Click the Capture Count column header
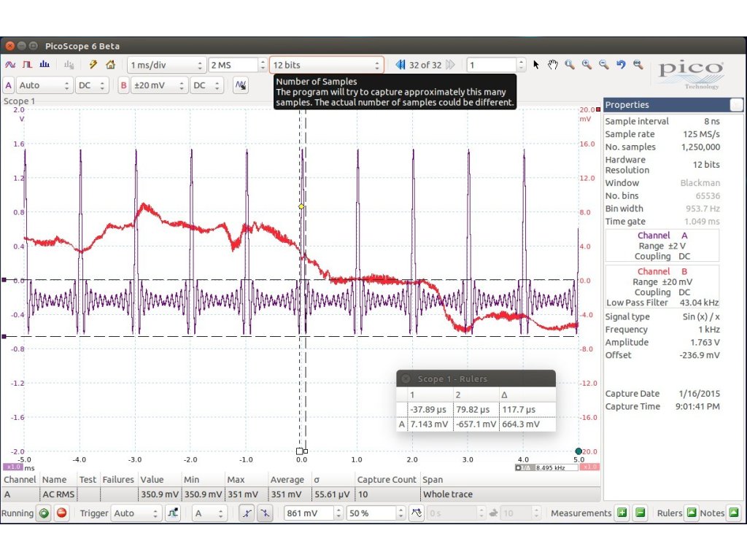Viewport: 747px width, 560px height. coord(387,480)
